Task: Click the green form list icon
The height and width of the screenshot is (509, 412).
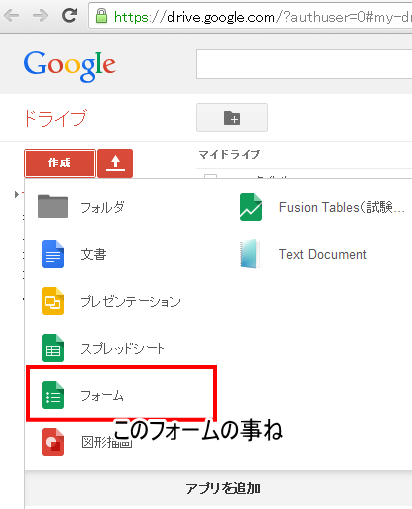Action: pos(53,395)
